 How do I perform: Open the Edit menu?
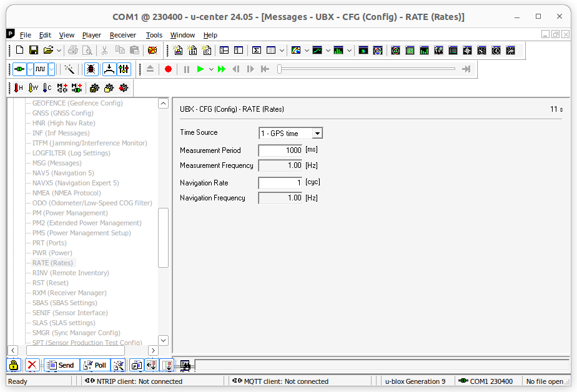[x=45, y=35]
